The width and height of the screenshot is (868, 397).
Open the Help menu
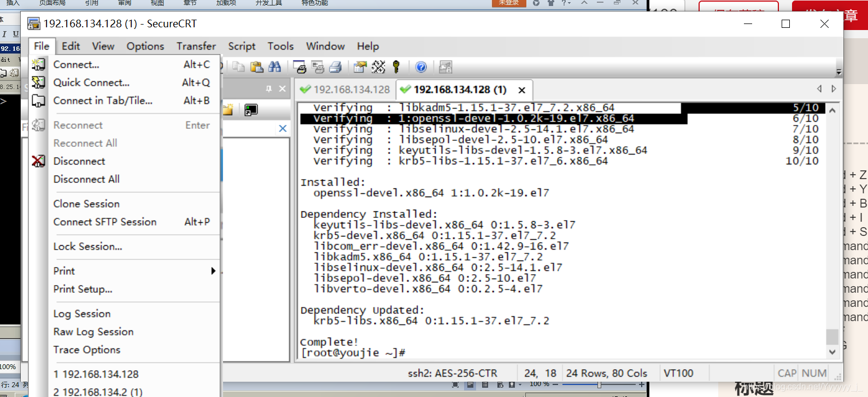click(x=368, y=46)
